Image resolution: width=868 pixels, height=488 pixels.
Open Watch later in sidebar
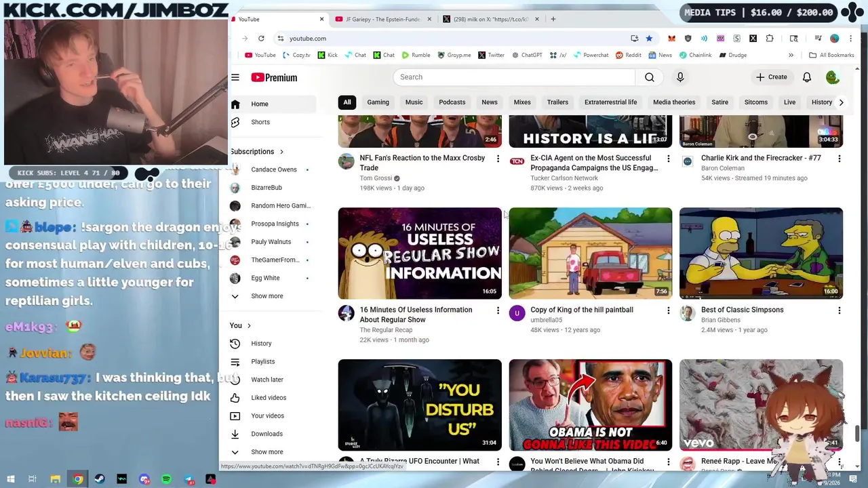tap(273, 380)
